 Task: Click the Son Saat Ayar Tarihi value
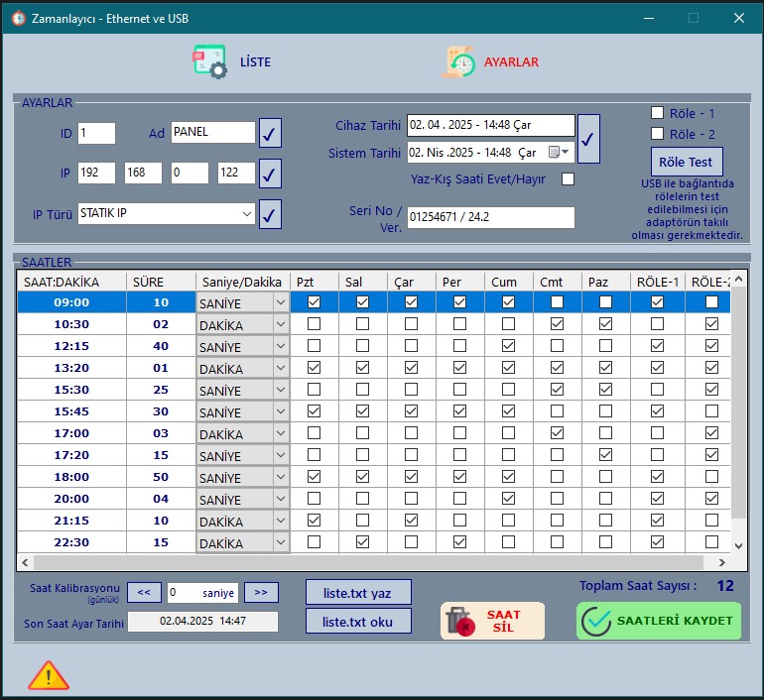coord(202,621)
